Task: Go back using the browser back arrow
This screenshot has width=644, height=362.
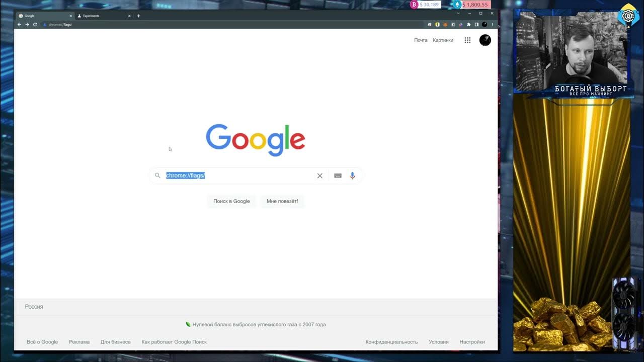Action: pos(19,24)
